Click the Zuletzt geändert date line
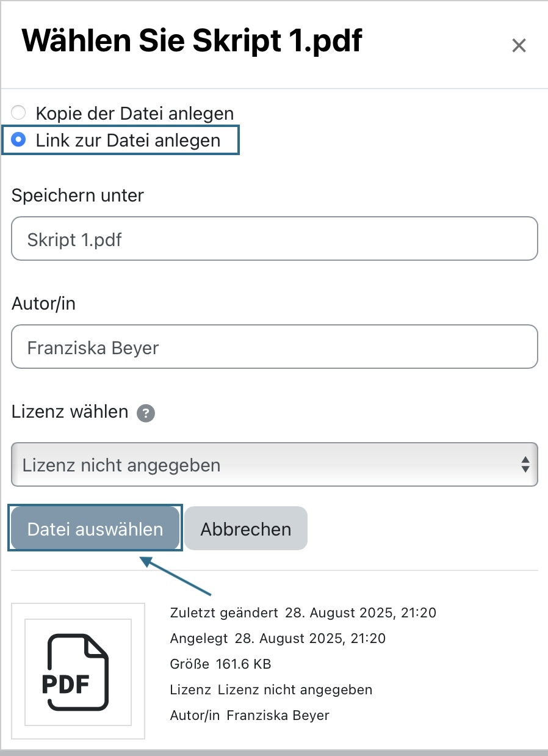This screenshot has height=756, width=548. (303, 612)
